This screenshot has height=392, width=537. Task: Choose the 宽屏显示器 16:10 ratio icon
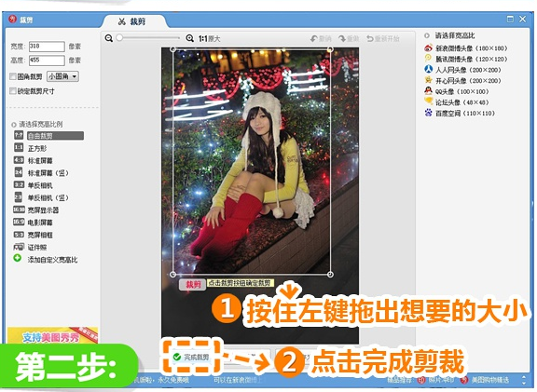tap(19, 210)
